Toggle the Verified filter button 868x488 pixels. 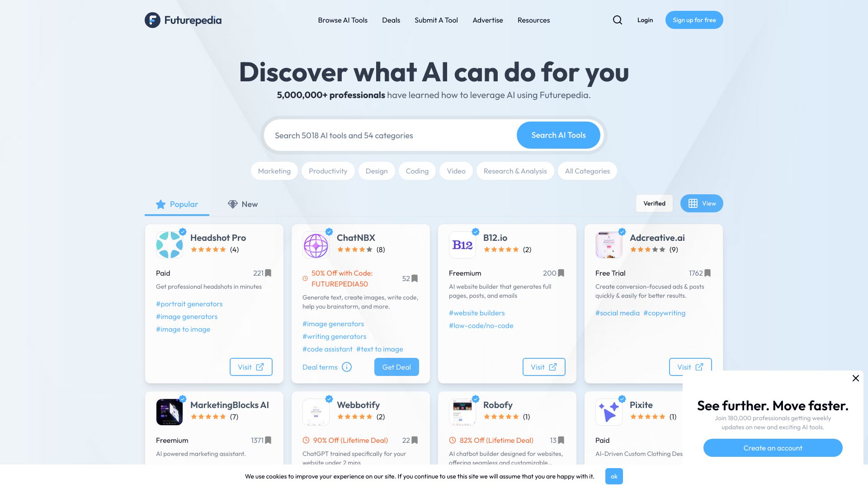click(654, 204)
